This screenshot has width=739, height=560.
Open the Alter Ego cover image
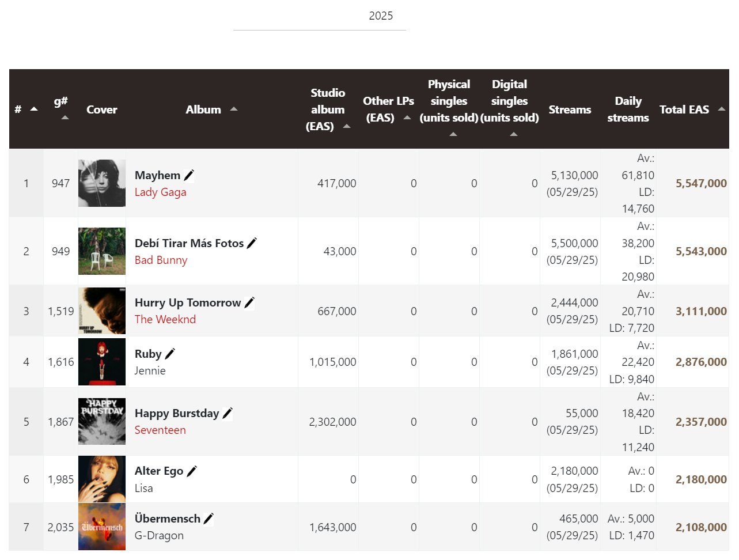click(102, 479)
